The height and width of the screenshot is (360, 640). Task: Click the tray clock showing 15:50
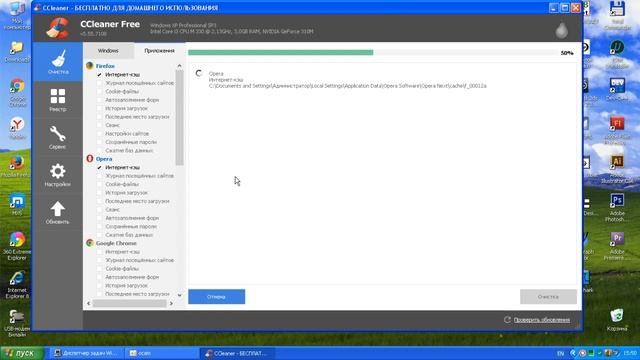tap(630, 353)
